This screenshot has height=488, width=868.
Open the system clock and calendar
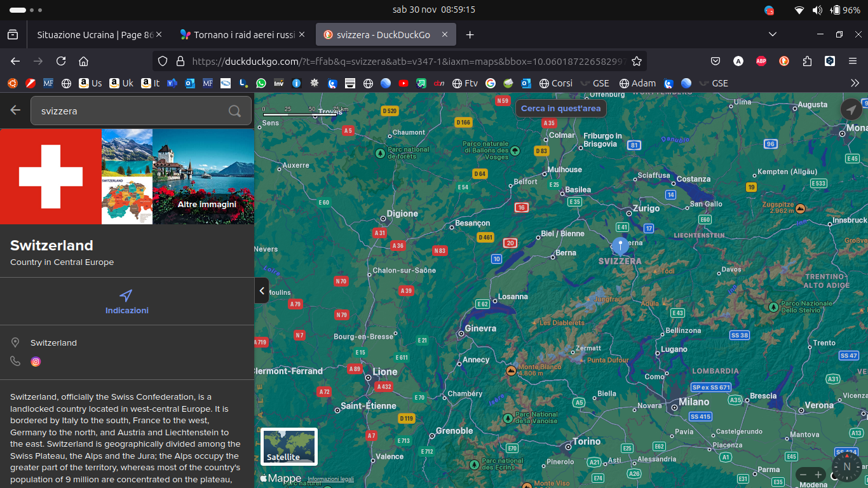coord(433,10)
